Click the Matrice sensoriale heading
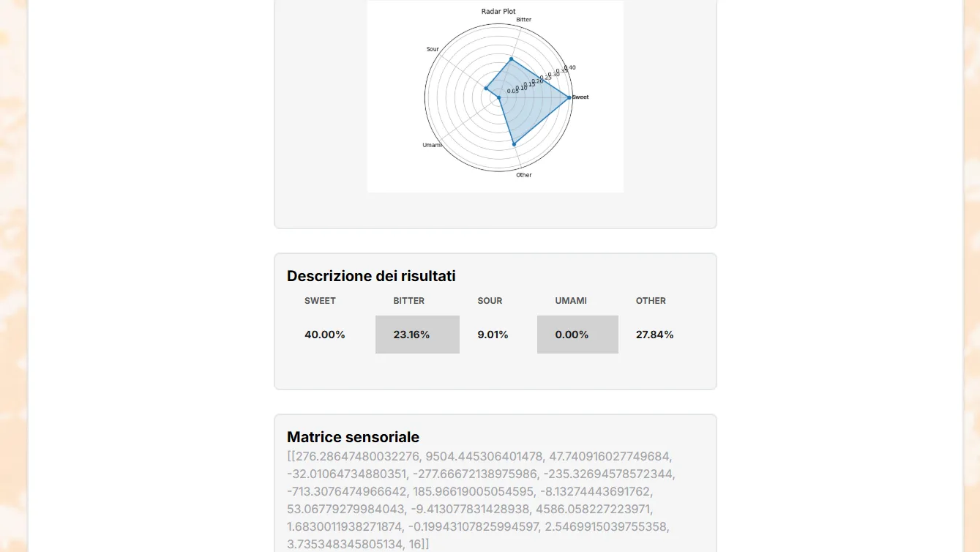 tap(353, 437)
